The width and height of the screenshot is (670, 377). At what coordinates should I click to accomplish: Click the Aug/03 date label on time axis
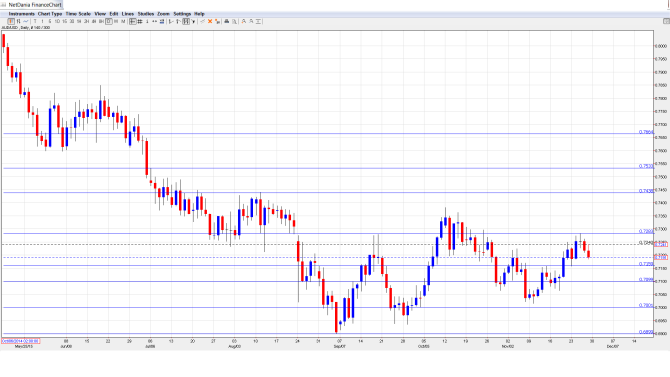pos(234,346)
